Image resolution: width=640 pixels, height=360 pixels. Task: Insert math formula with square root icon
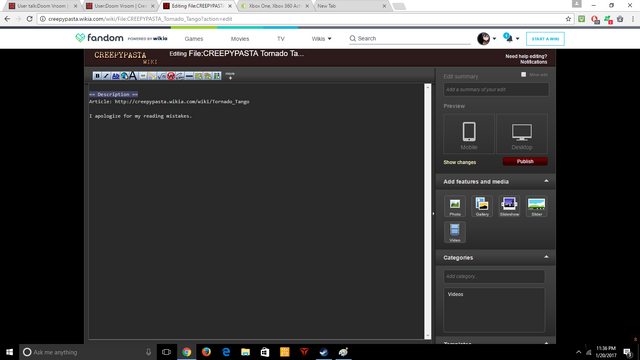[161, 76]
